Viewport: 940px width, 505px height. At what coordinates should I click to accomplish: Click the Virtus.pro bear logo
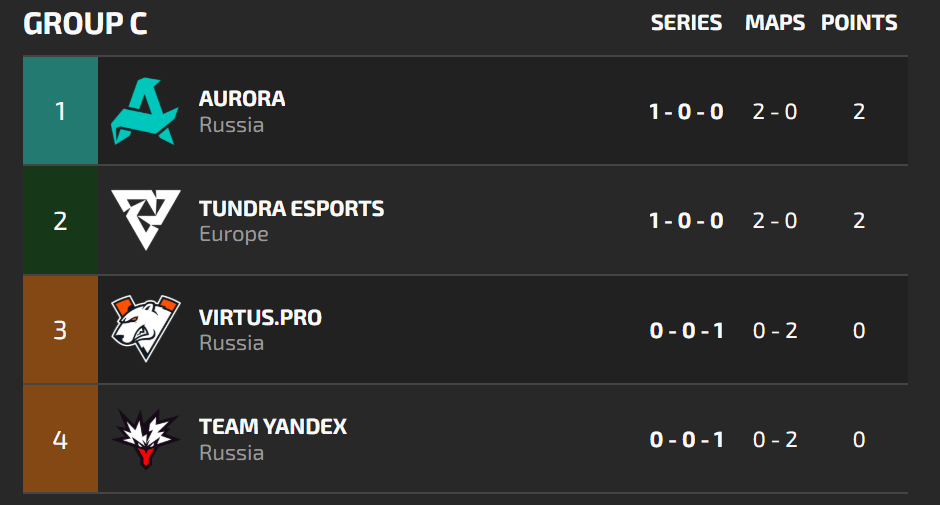coord(145,330)
